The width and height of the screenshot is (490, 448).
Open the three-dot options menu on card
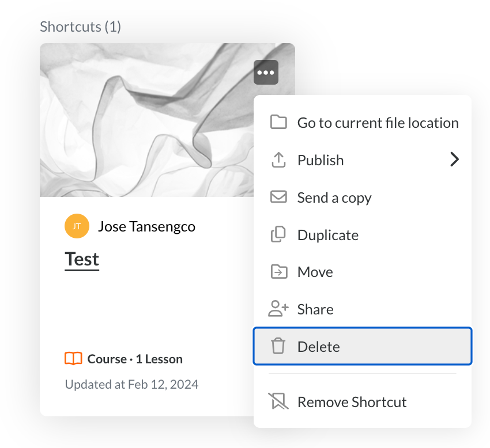click(x=266, y=73)
